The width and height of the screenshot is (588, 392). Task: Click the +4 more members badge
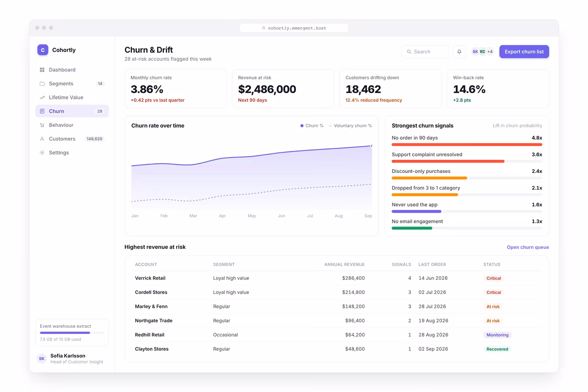click(x=490, y=51)
